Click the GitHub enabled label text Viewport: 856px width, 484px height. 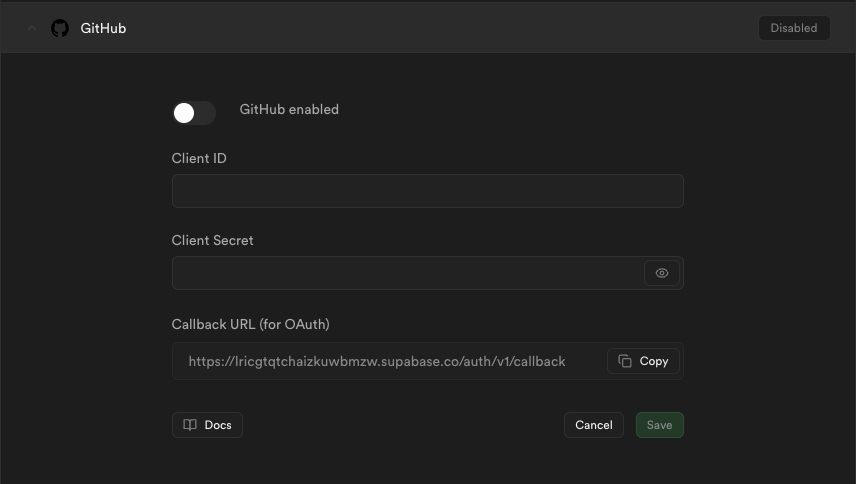coord(289,109)
